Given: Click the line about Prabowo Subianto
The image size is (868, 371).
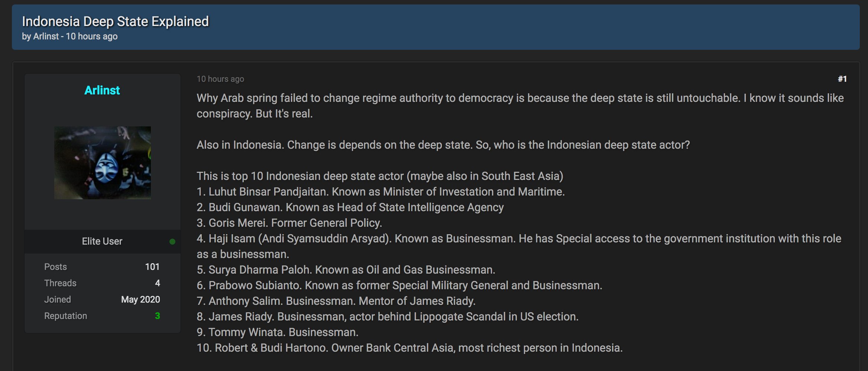Looking at the screenshot, I should click(399, 285).
